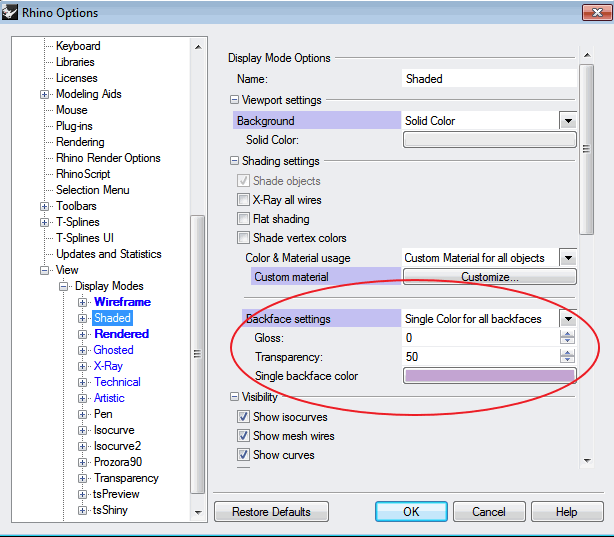Select Libraries in the options tree
This screenshot has width=614, height=537.
click(75, 62)
